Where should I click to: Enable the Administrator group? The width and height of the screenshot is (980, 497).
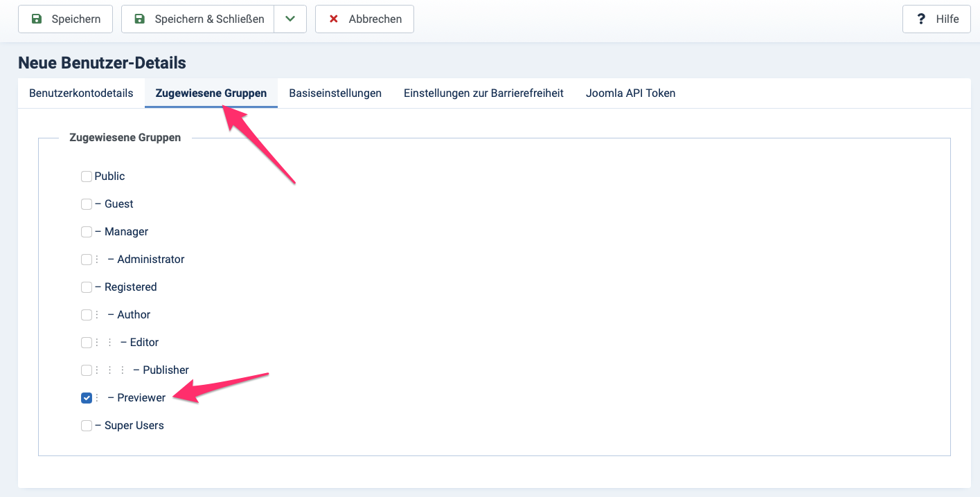click(x=86, y=259)
